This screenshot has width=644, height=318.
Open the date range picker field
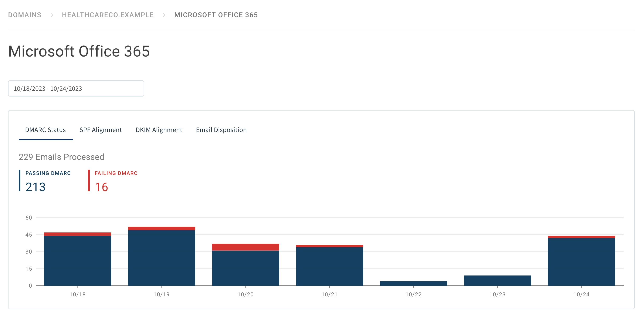[76, 88]
